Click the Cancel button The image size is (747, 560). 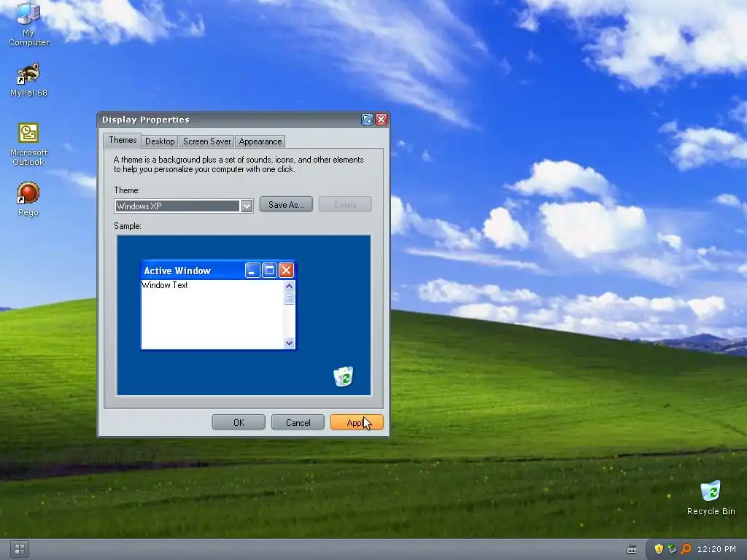[x=298, y=422]
